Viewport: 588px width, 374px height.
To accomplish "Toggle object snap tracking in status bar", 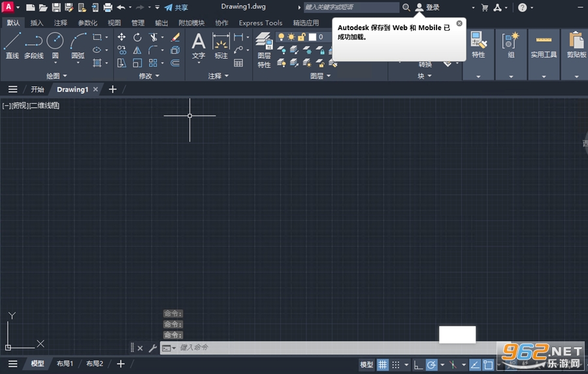I will tap(475, 364).
